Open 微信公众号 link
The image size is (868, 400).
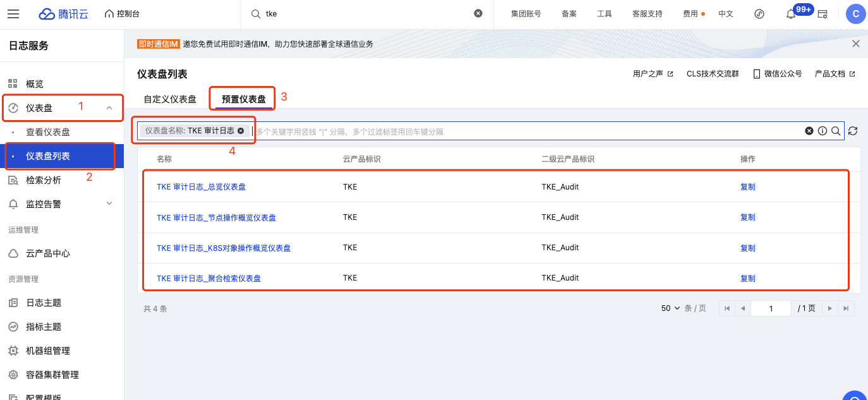coord(777,74)
